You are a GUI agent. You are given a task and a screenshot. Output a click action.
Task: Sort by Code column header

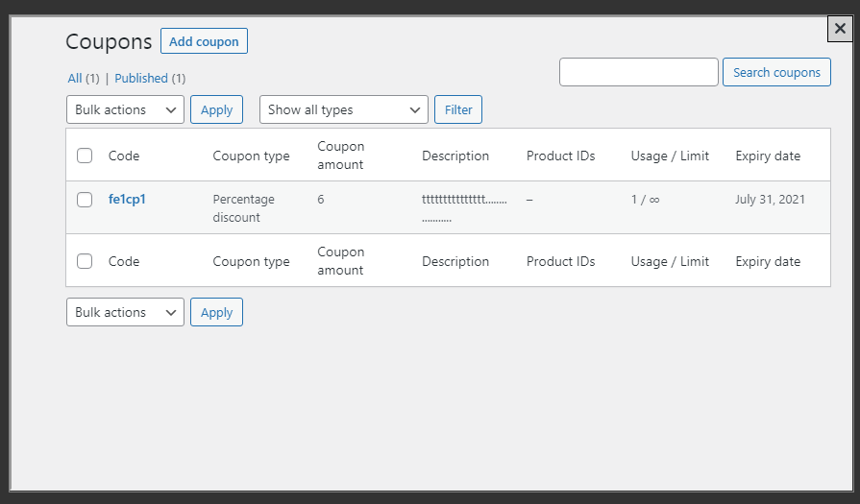point(124,156)
